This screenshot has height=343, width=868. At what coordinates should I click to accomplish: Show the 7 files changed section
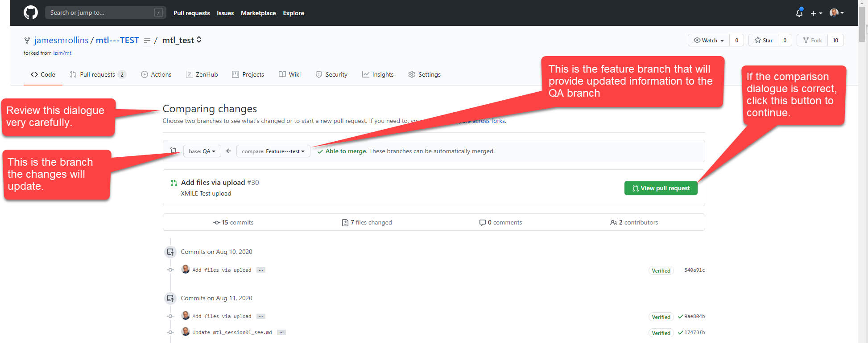click(367, 222)
